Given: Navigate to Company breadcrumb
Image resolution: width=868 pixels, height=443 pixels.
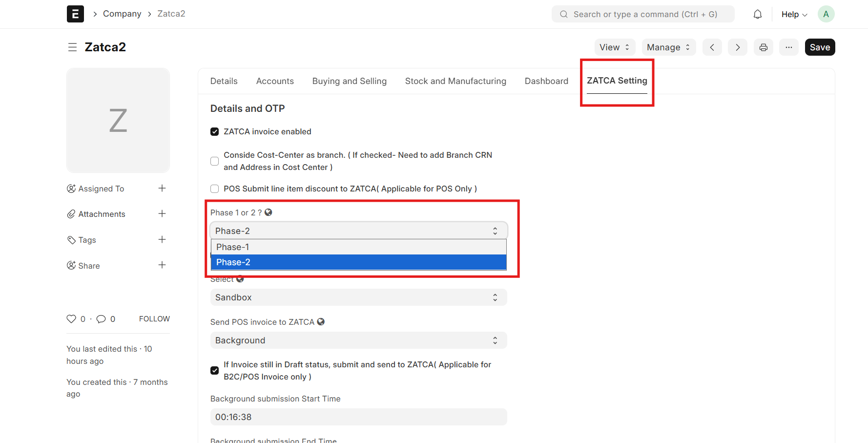Looking at the screenshot, I should (x=122, y=14).
